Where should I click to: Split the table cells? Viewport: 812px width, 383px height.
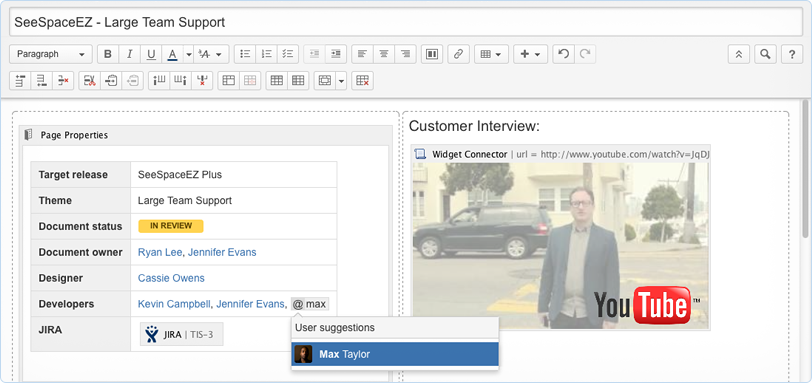click(250, 80)
